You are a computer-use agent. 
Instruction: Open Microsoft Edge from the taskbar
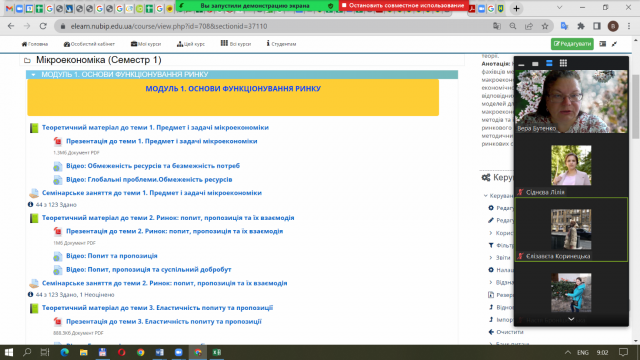64,352
